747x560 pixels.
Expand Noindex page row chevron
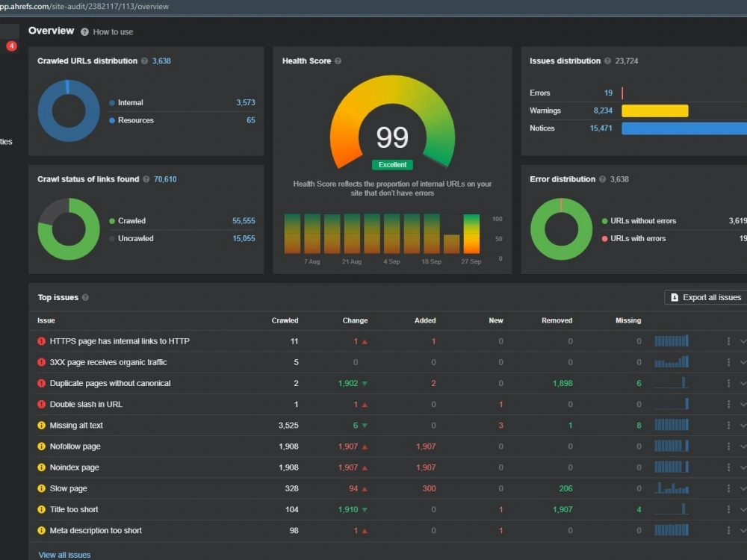coord(743,467)
